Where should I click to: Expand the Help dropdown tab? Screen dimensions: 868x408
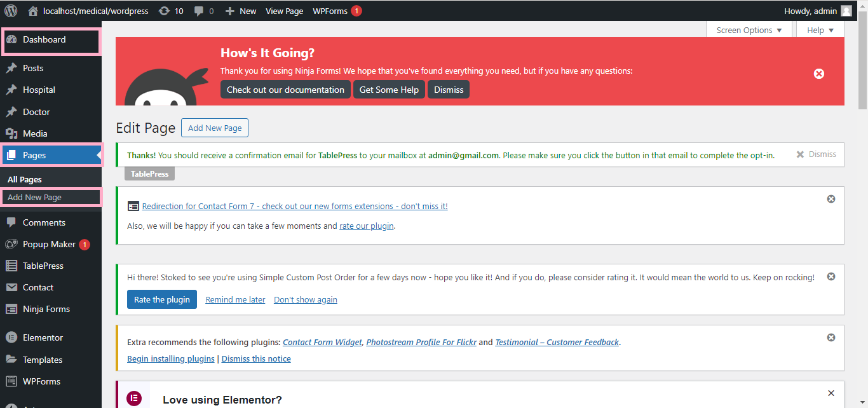[x=820, y=30]
